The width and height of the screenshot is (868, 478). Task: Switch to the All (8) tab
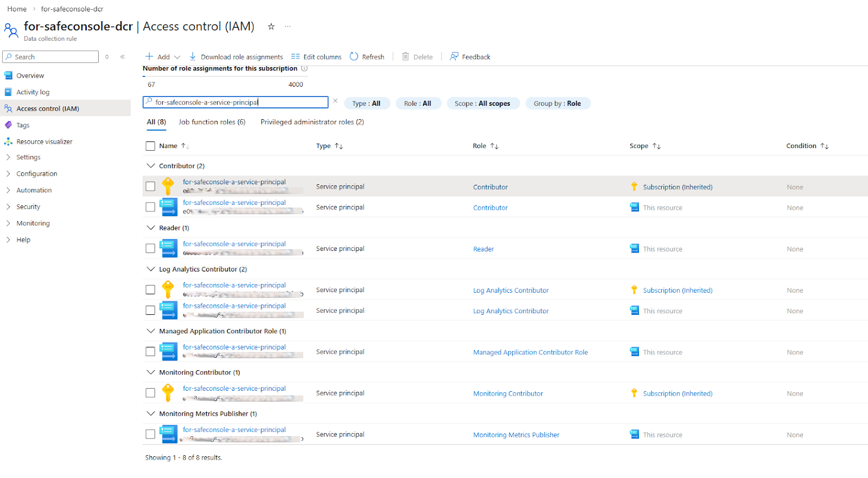coord(156,122)
